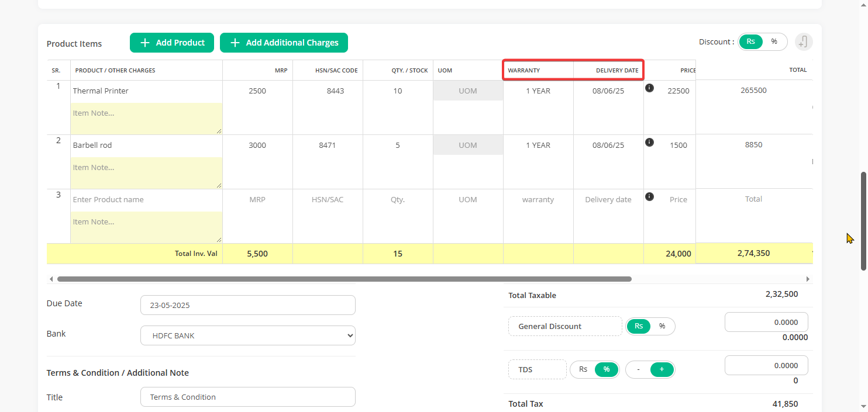Viewport: 868px width, 412px height.
Task: Click UOM field for Barbell rod
Action: (468, 146)
